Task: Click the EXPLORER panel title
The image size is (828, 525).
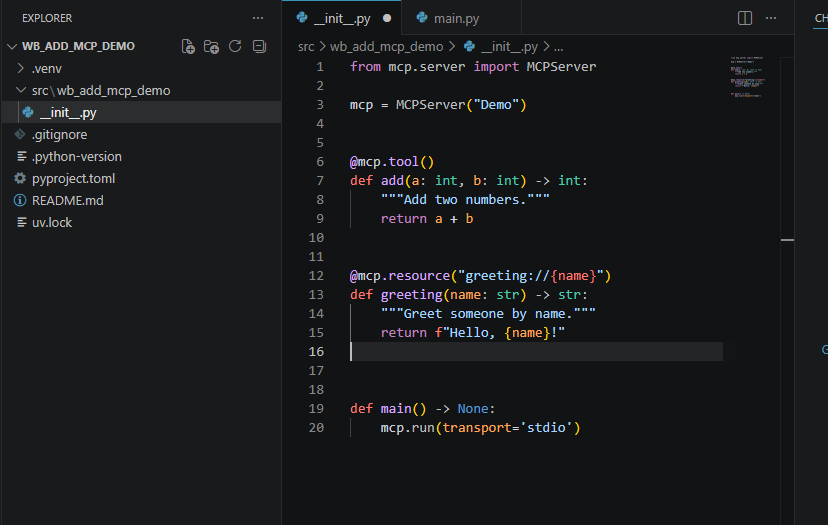Action: click(x=47, y=18)
